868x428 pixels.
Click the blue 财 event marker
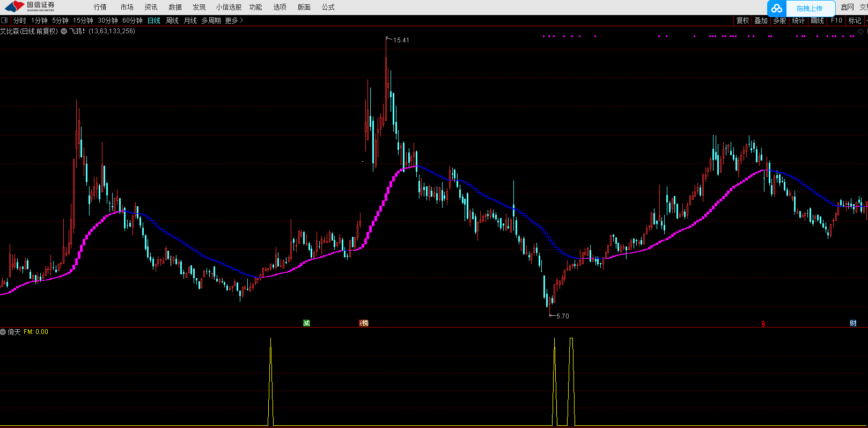853,323
